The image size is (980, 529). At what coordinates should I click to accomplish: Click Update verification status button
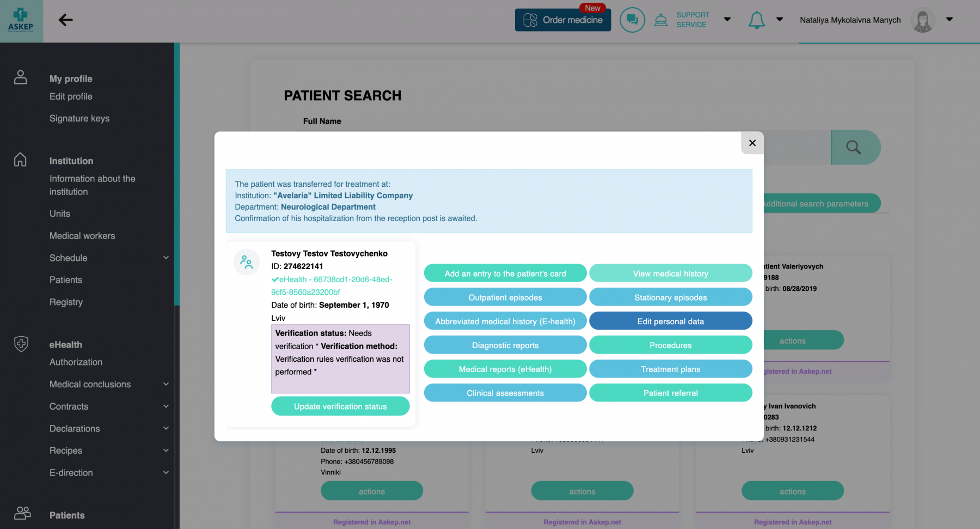[x=340, y=406]
